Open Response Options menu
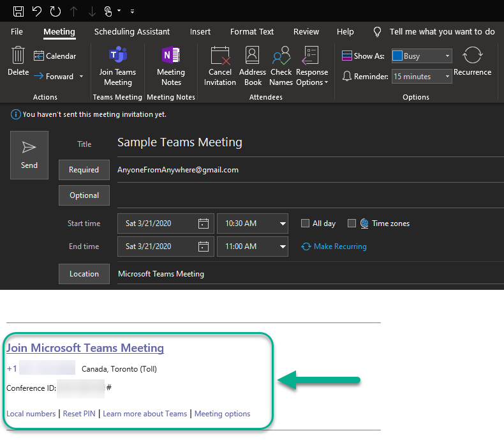Screen dimensions: 504x447 tap(312, 66)
